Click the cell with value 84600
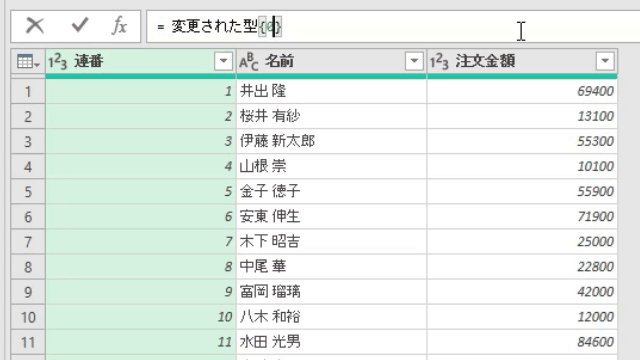 tap(522, 342)
